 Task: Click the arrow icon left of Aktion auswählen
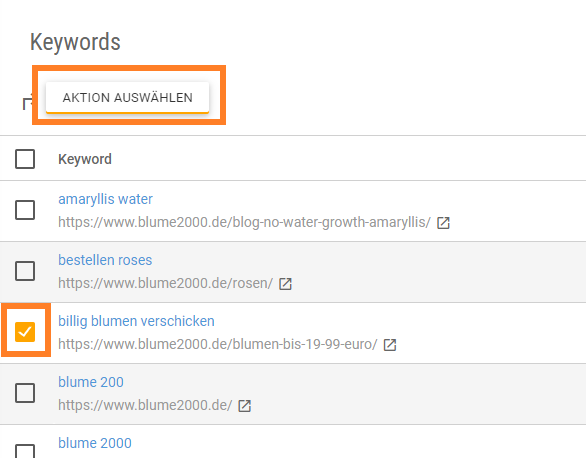coord(28,103)
